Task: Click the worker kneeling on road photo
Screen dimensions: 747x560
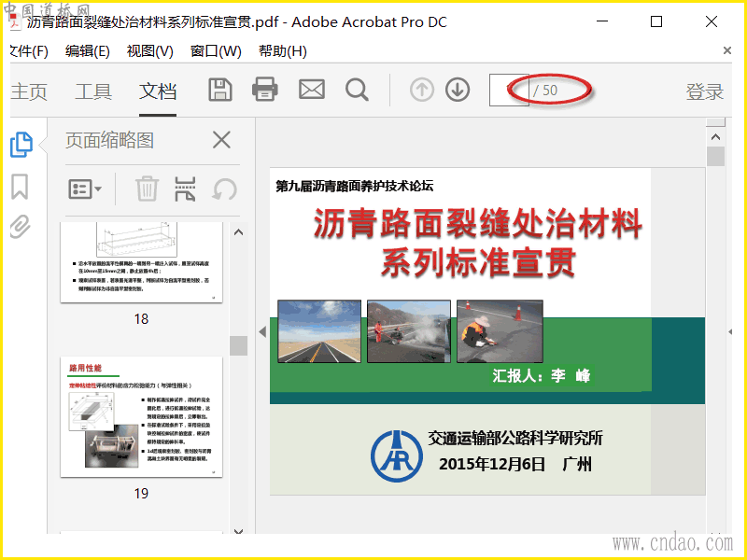Action: click(x=500, y=331)
